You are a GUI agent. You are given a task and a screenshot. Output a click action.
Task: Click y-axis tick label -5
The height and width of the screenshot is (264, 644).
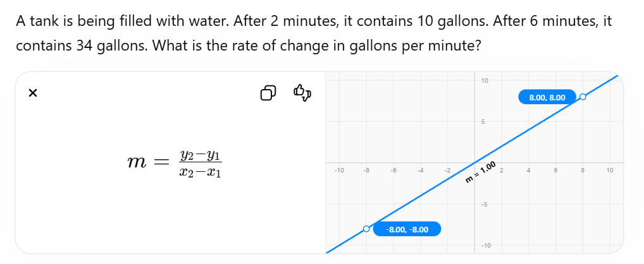[484, 204]
